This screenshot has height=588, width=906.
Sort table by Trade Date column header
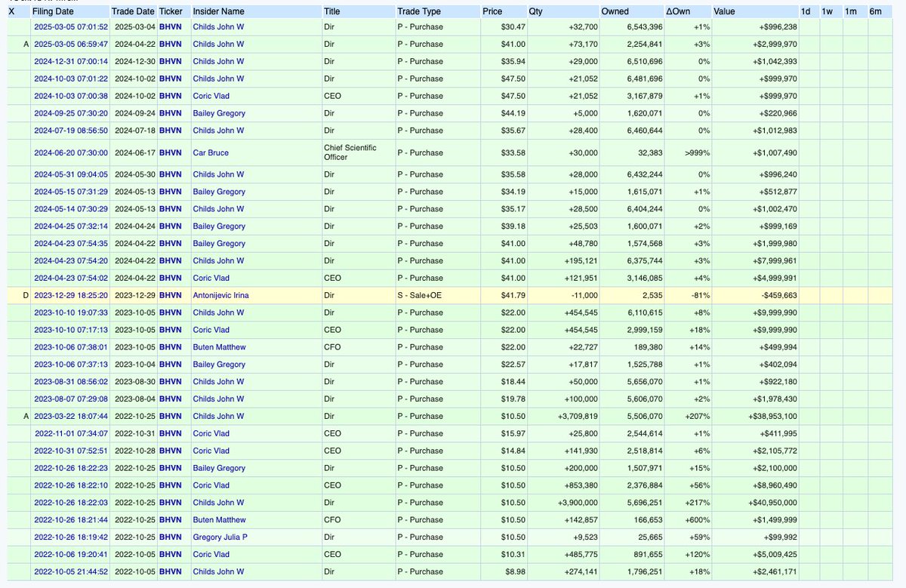pos(133,11)
